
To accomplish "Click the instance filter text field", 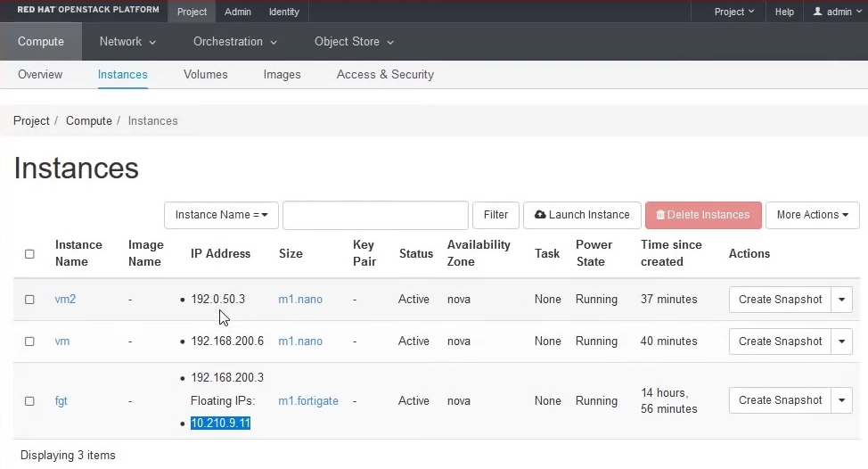I will (375, 215).
